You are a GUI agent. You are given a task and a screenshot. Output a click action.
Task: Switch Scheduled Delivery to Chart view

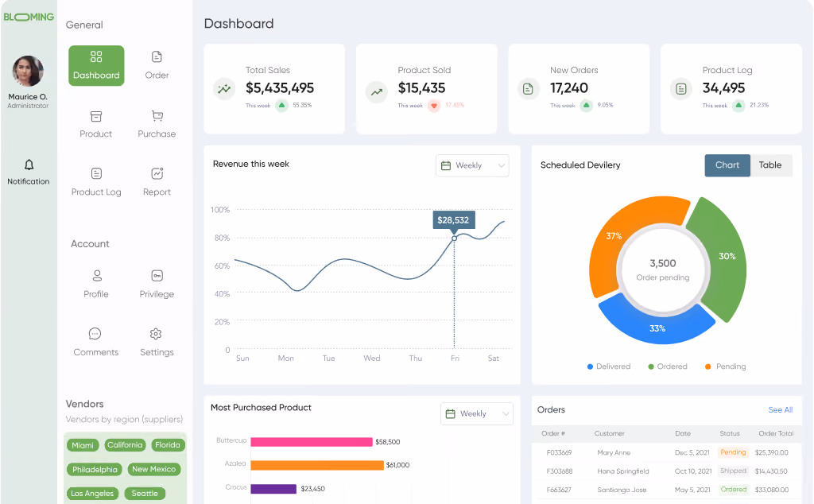(727, 165)
